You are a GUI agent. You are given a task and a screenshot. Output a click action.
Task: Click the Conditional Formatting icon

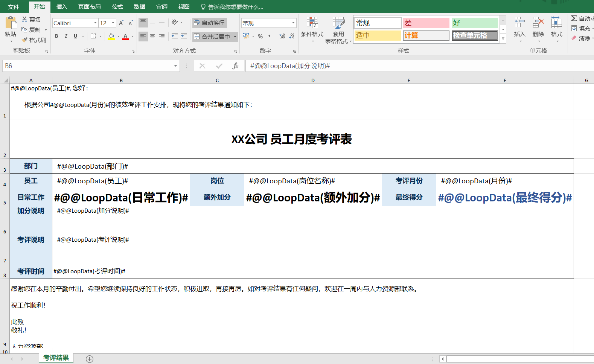point(312,23)
